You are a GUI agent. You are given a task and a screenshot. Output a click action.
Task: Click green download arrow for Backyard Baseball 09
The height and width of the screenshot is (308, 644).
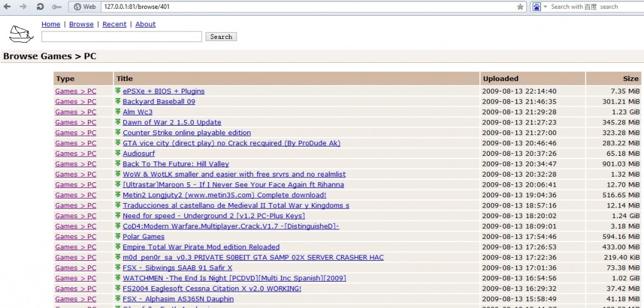[118, 101]
